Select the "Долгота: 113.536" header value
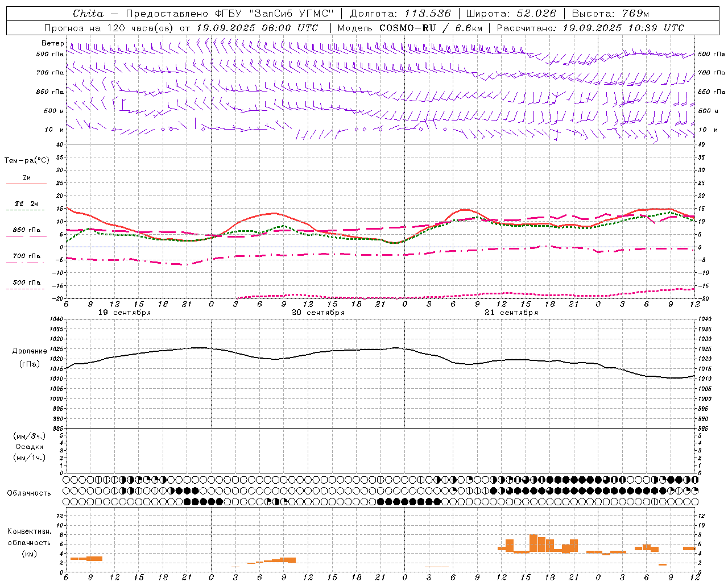Viewport: 728px width, 582px height. click(x=400, y=14)
